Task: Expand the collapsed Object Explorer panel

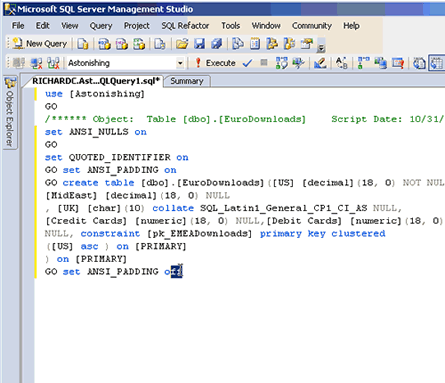Action: (x=10, y=113)
